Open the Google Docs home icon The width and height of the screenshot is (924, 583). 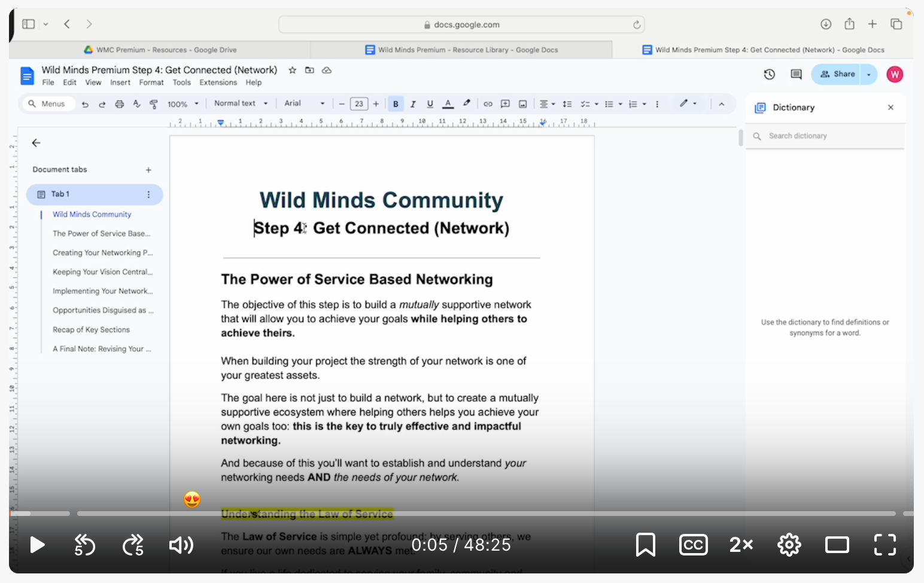(x=27, y=76)
